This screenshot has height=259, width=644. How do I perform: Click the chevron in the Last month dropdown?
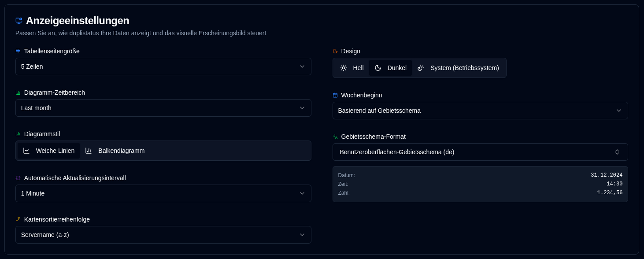[302, 108]
